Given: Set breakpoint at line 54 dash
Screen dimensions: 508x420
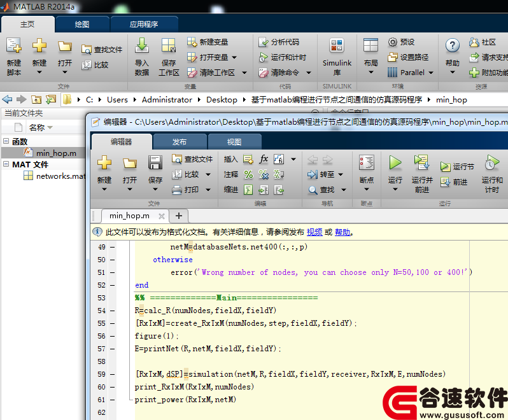Looking at the screenshot, I should click(112, 311).
